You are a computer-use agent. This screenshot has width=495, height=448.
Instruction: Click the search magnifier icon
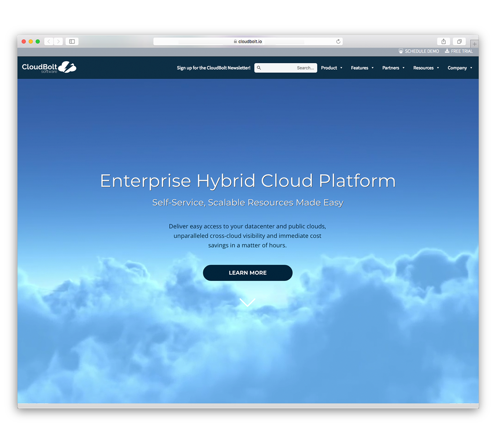tap(259, 68)
